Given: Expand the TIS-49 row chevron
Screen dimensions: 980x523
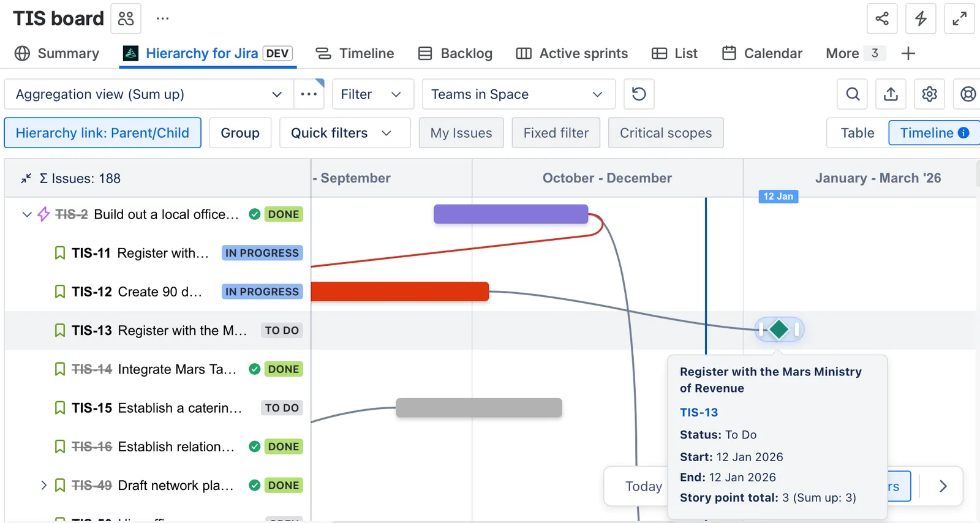Looking at the screenshot, I should point(43,486).
